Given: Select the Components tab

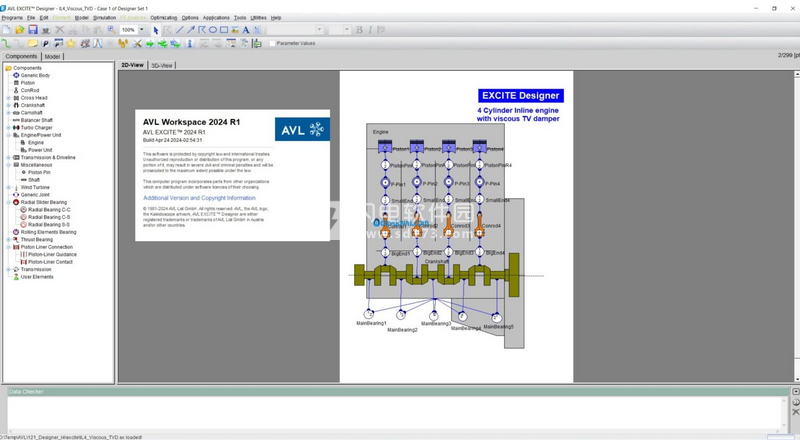Looking at the screenshot, I should 21,56.
